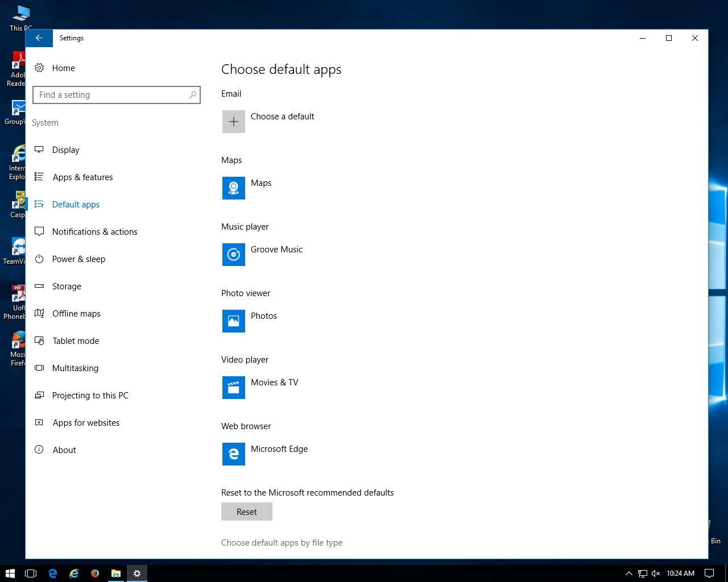Show hidden system tray icons

point(628,573)
